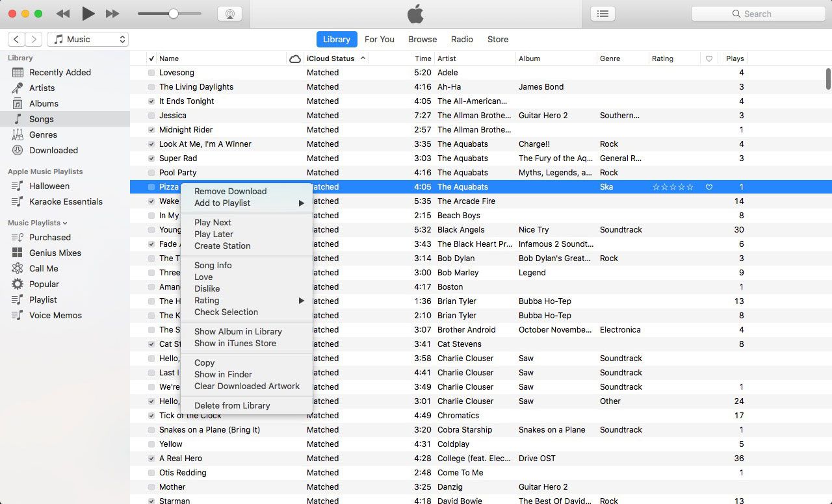Open the Voice Memos playlist

pos(55,316)
